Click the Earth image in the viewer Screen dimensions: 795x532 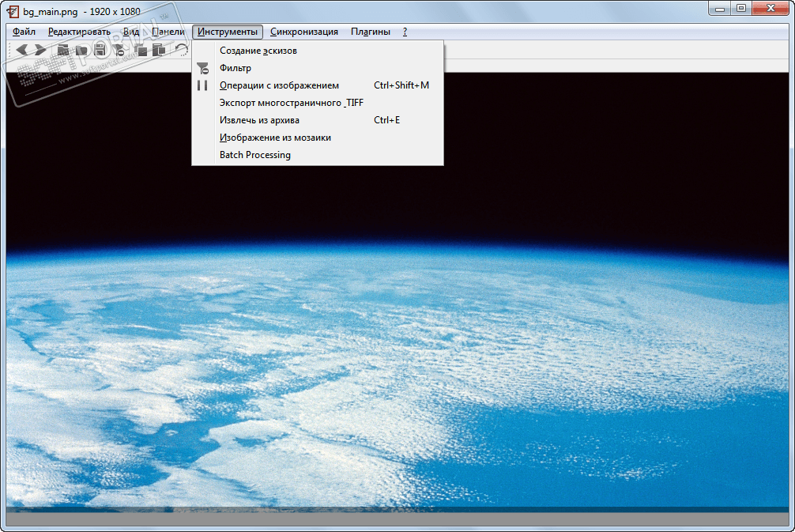(395, 356)
